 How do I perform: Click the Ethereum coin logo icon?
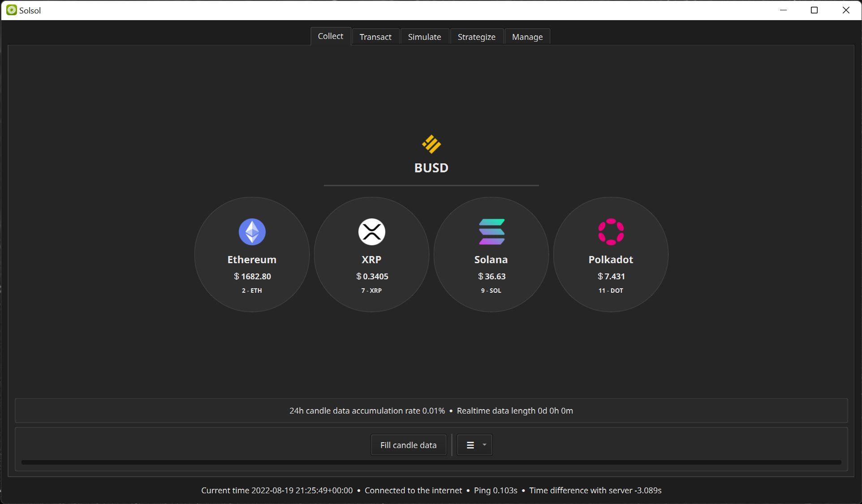252,232
